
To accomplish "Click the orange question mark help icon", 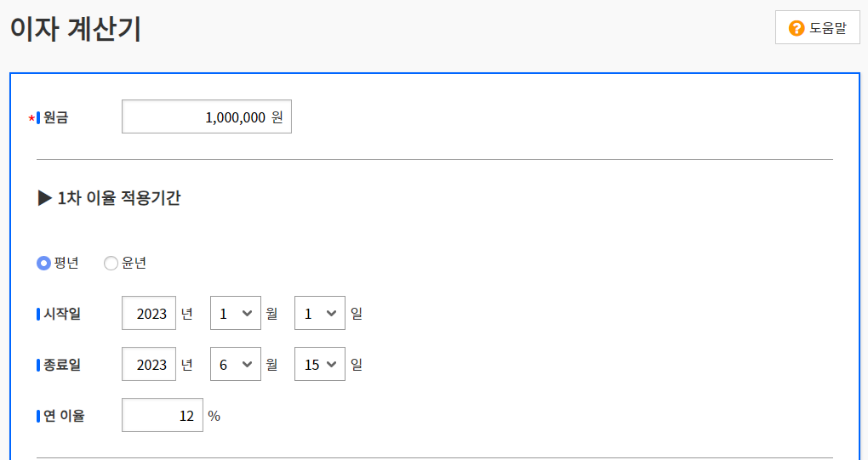I will click(796, 28).
